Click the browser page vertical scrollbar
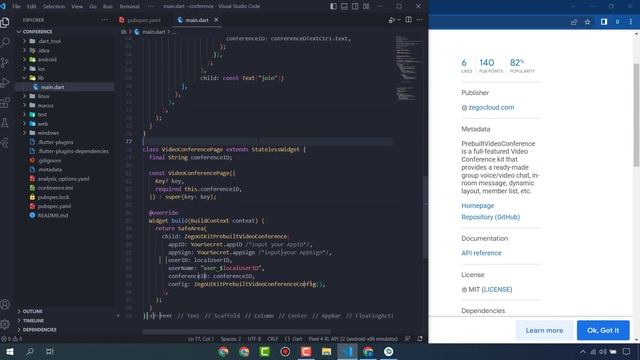Screen dimensions: 640x360 [x=636, y=115]
